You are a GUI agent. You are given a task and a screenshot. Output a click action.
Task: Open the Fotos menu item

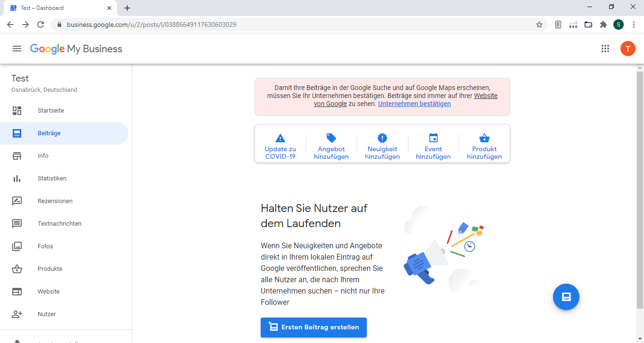point(64,246)
